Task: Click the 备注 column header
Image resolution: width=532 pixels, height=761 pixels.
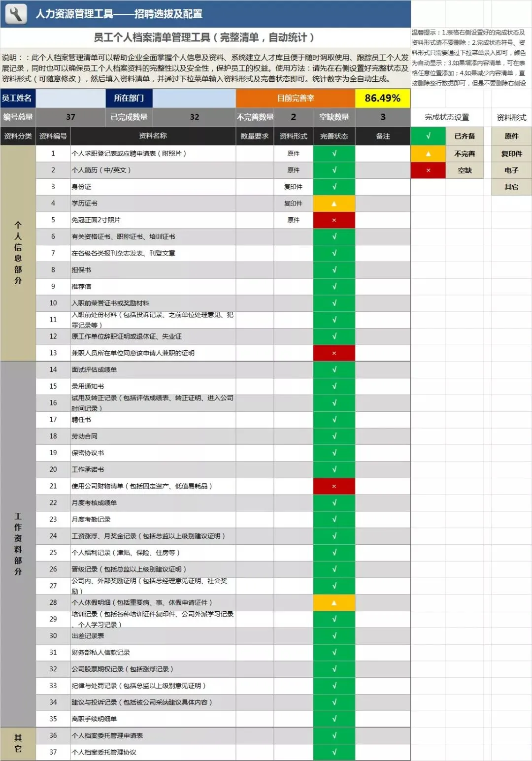Action: [x=383, y=136]
